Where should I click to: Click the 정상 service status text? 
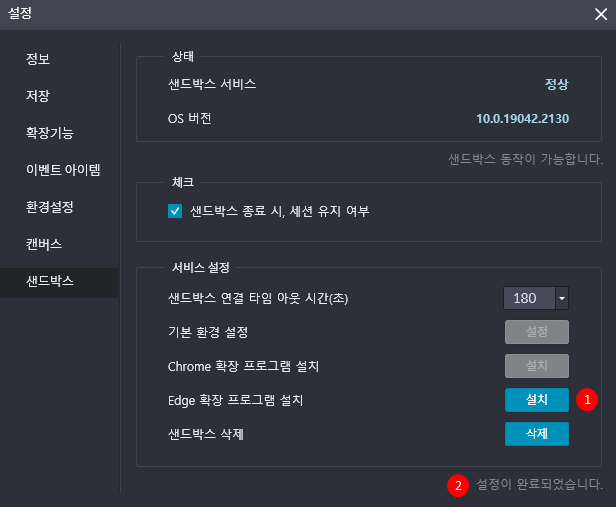pyautogui.click(x=557, y=84)
